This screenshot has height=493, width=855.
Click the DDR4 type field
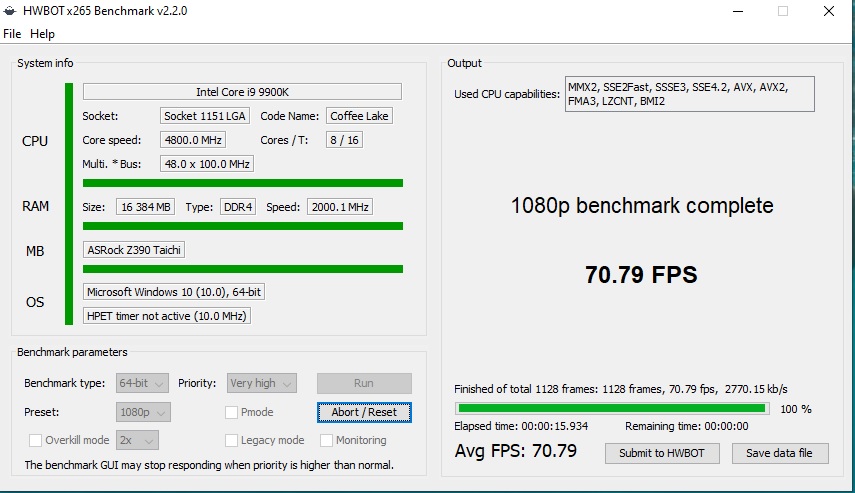pyautogui.click(x=238, y=207)
